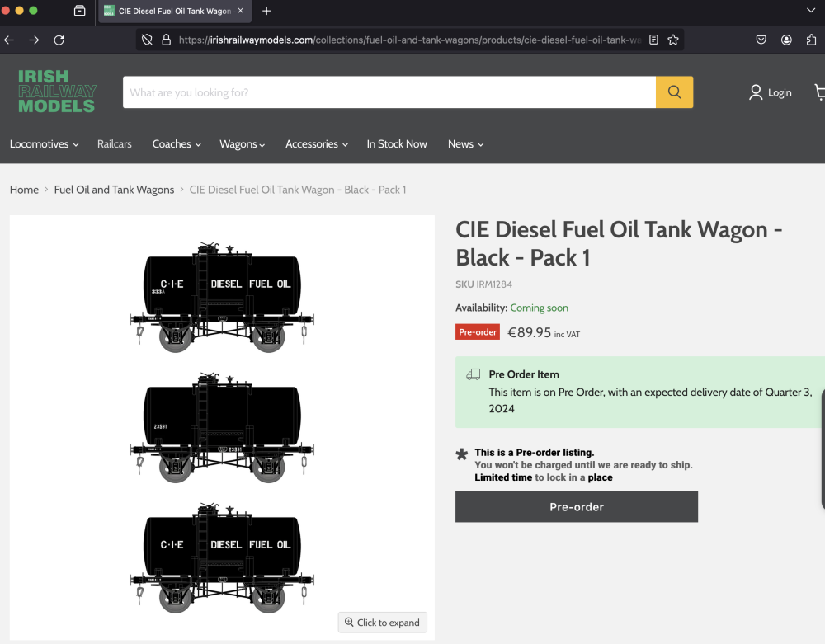The width and height of the screenshot is (825, 644).
Task: Click the Home breadcrumb link
Action: pyautogui.click(x=24, y=190)
